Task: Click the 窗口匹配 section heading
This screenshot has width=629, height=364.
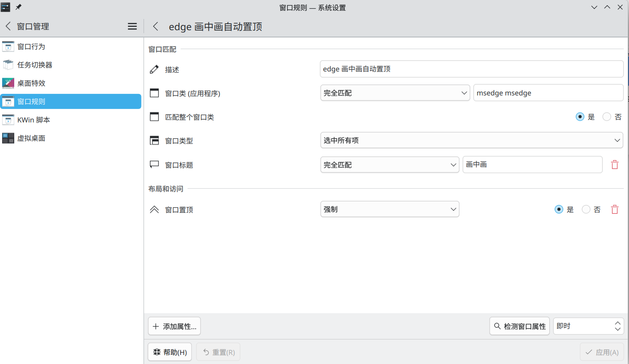Action: coord(163,50)
